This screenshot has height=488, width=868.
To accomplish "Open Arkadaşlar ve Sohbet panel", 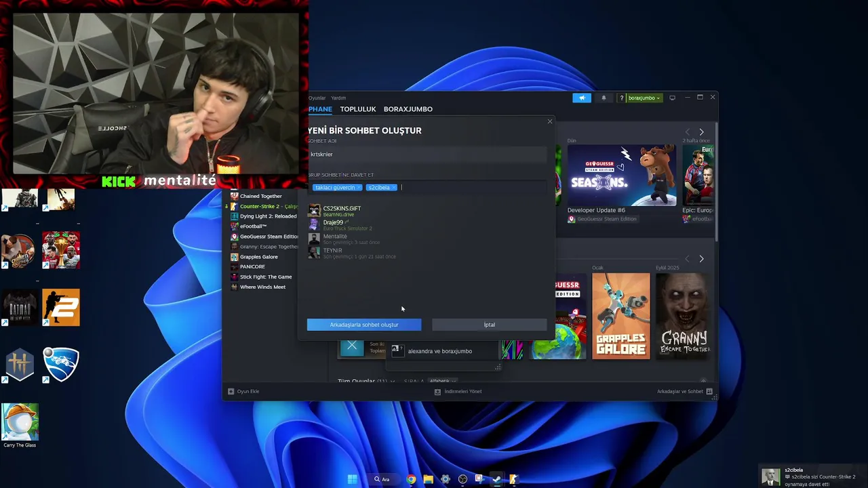I will pyautogui.click(x=684, y=391).
